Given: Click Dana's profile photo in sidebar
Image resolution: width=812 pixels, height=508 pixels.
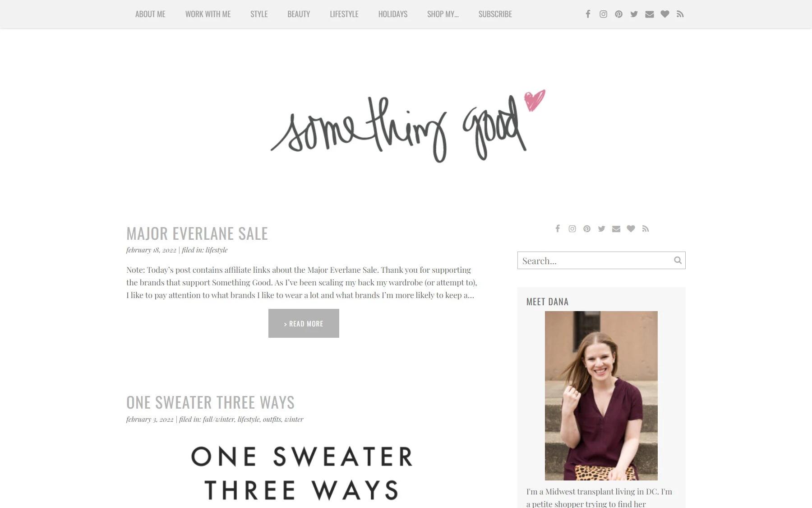Looking at the screenshot, I should (x=601, y=396).
